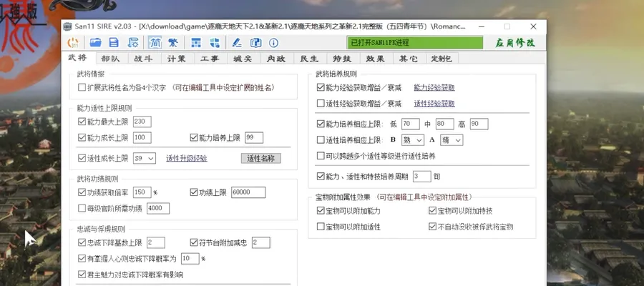Click the 每级官阶所需功绩 field 4000
Screen dimensions: 644x286
coord(158,209)
